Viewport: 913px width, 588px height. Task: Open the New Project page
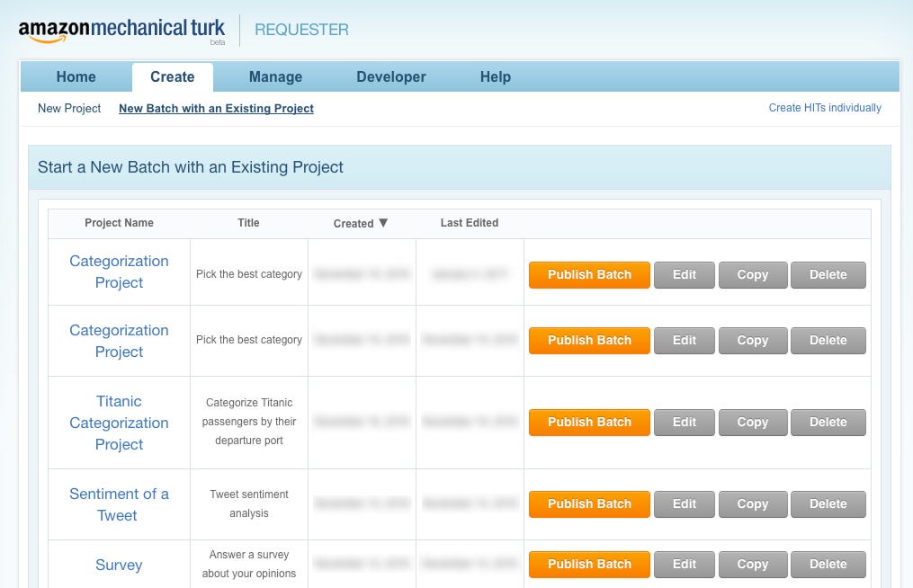(68, 108)
